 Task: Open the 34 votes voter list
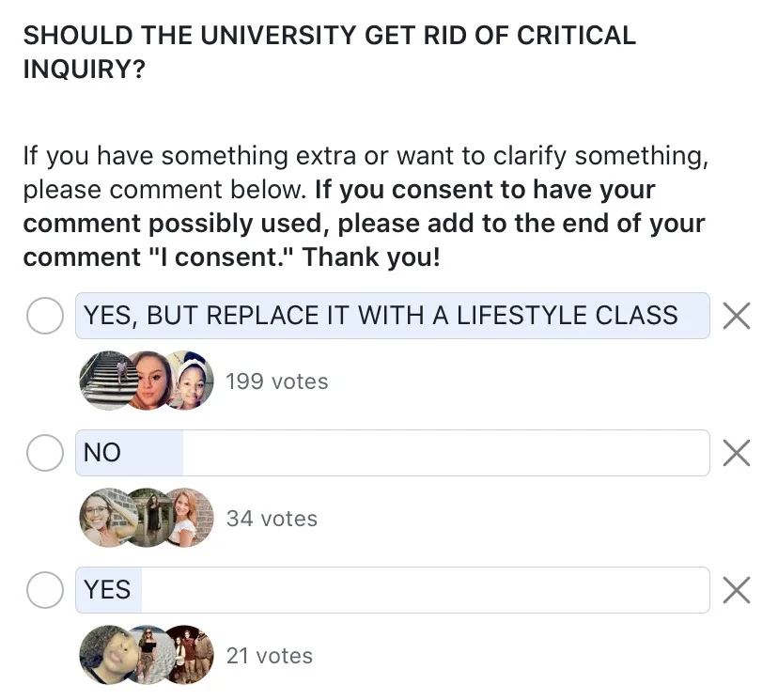(272, 519)
